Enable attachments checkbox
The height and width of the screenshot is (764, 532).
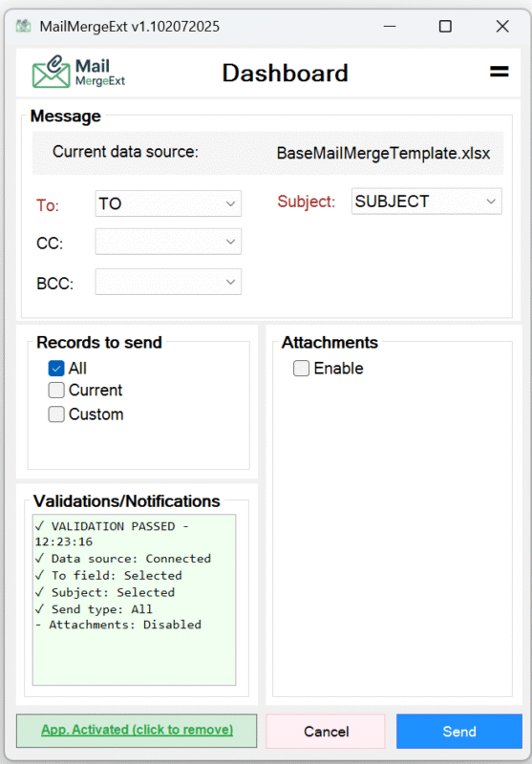301,369
